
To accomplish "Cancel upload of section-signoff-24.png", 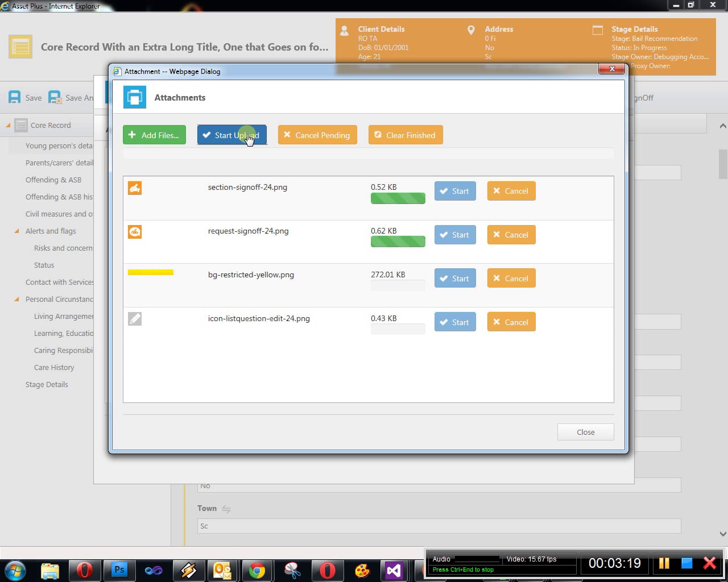I will click(x=511, y=191).
